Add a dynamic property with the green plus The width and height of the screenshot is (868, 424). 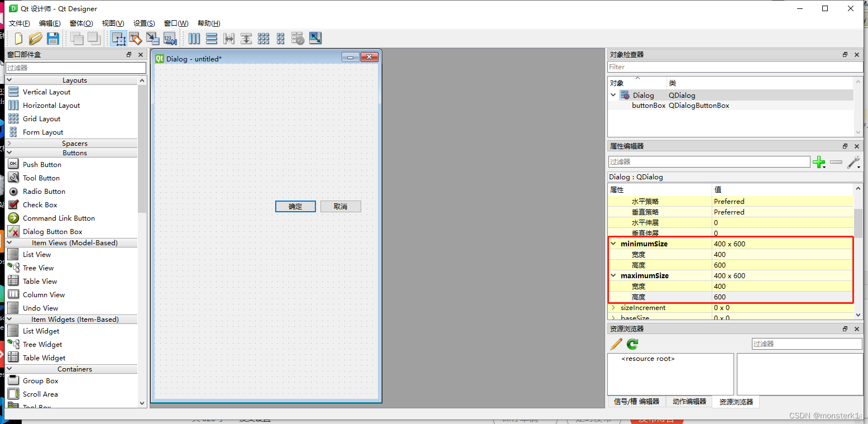point(819,163)
